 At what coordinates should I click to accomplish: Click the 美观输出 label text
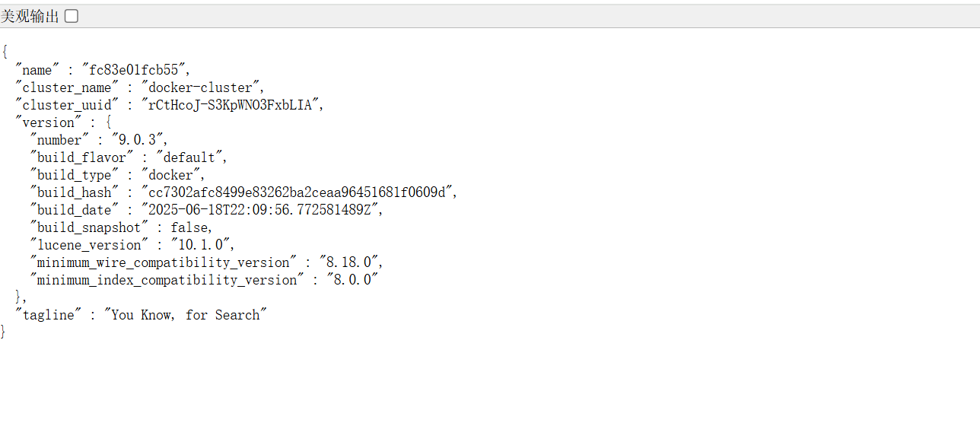(30, 16)
